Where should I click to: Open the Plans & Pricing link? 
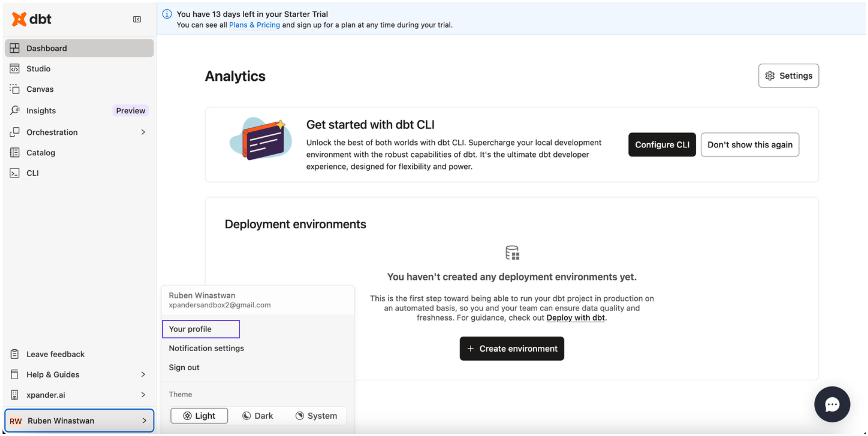254,25
